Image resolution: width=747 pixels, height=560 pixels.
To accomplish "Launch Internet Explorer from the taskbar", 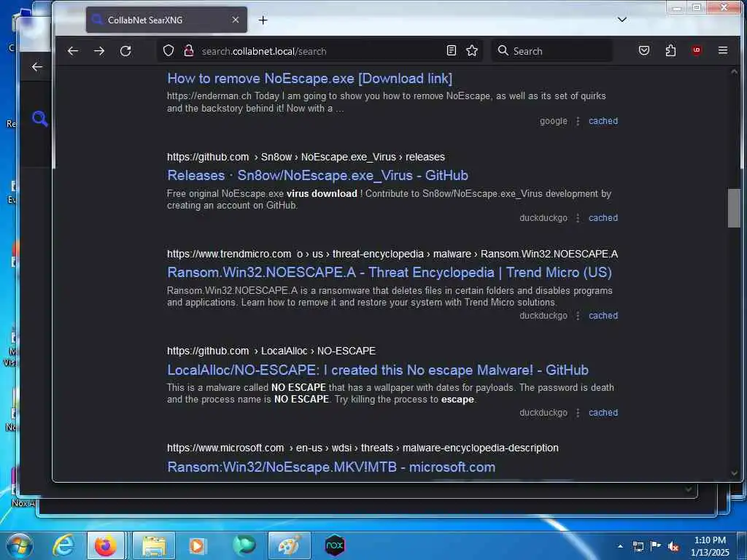I will [63, 545].
